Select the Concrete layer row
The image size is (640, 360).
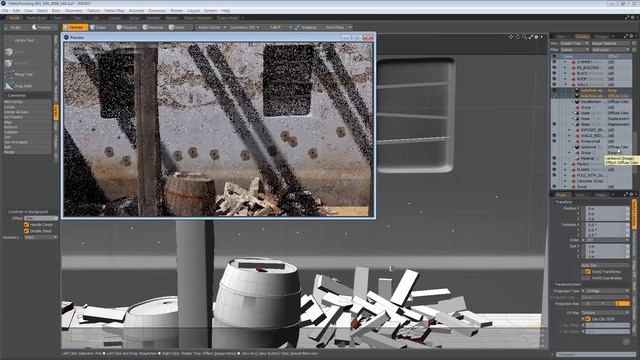point(591,181)
